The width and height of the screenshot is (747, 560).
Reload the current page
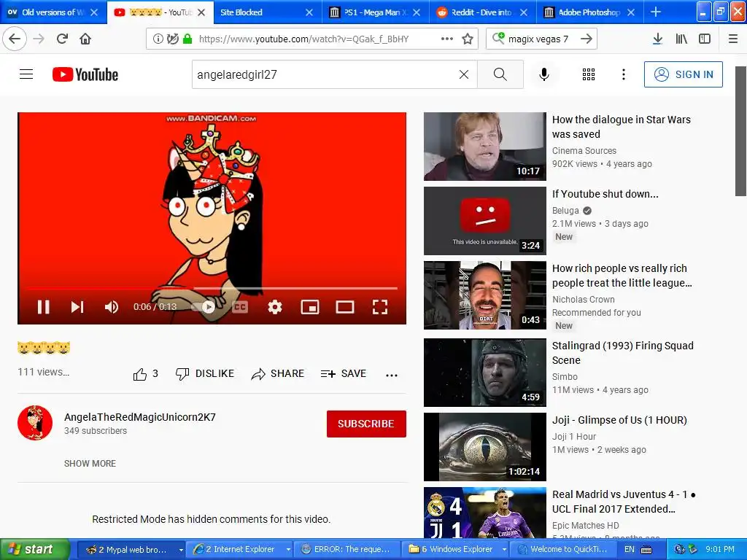(x=63, y=39)
